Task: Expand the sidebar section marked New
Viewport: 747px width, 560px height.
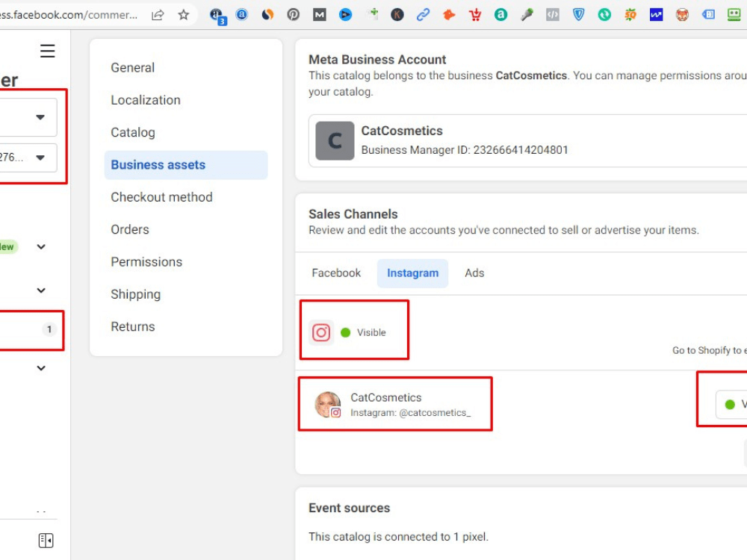Action: point(41,246)
